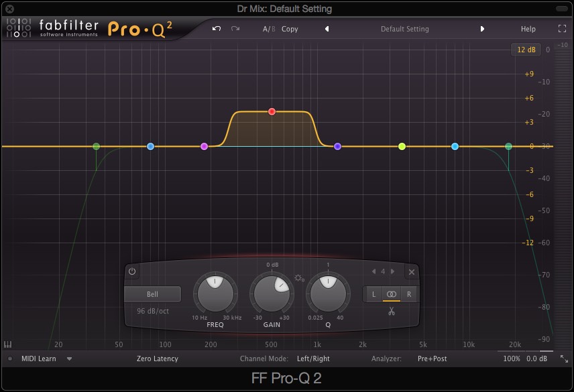The image size is (574, 392).
Task: Open the Bell filter shape dropdown
Action: 153,294
